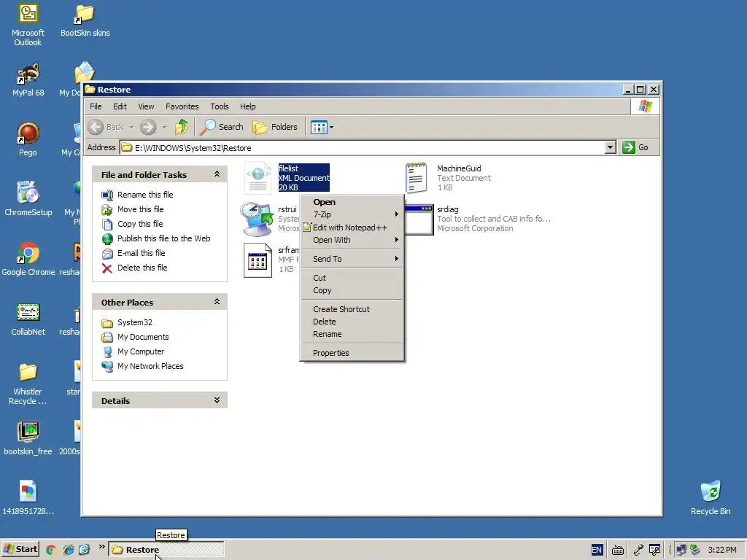Open the Forward history dropdown arrow

pos(164,127)
